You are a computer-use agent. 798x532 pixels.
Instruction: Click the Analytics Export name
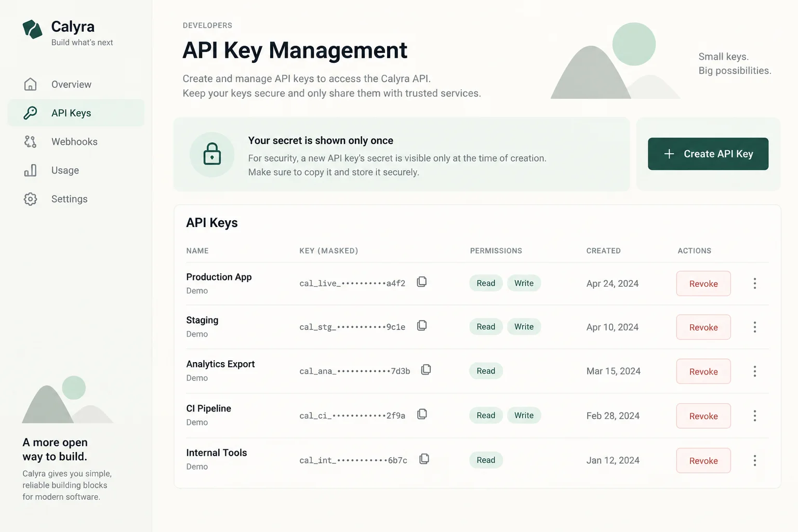click(220, 364)
